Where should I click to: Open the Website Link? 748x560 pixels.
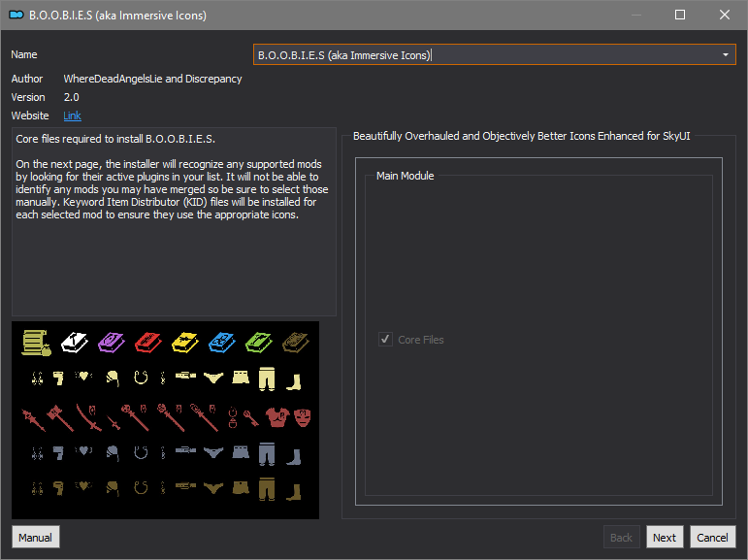72,115
